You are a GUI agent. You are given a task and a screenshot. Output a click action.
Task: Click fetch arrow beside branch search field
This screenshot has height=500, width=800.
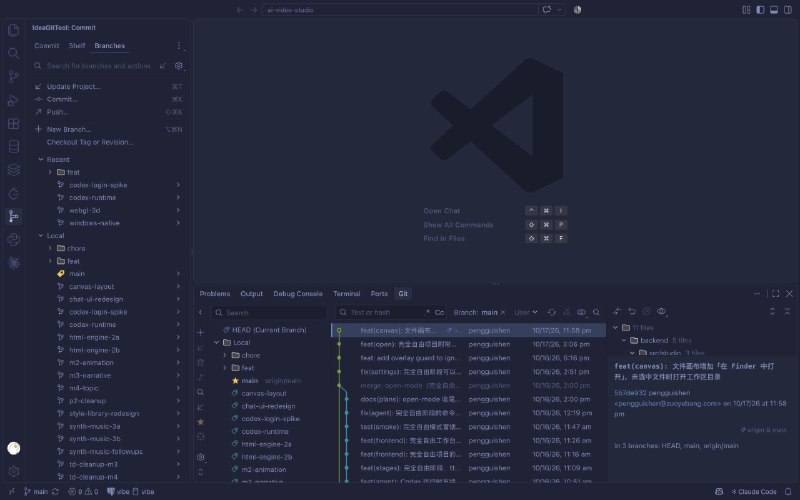click(x=163, y=66)
